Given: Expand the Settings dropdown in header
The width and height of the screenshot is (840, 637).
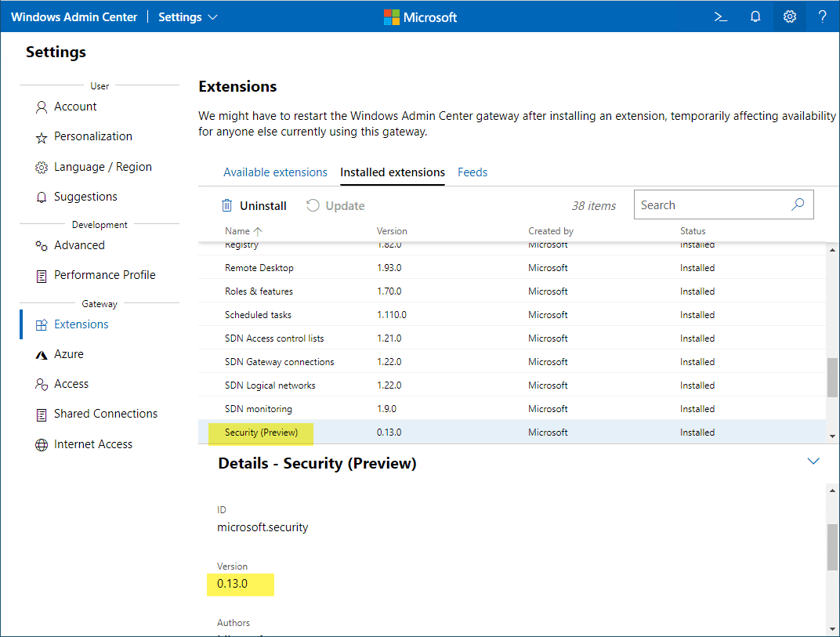Looking at the screenshot, I should tap(188, 16).
